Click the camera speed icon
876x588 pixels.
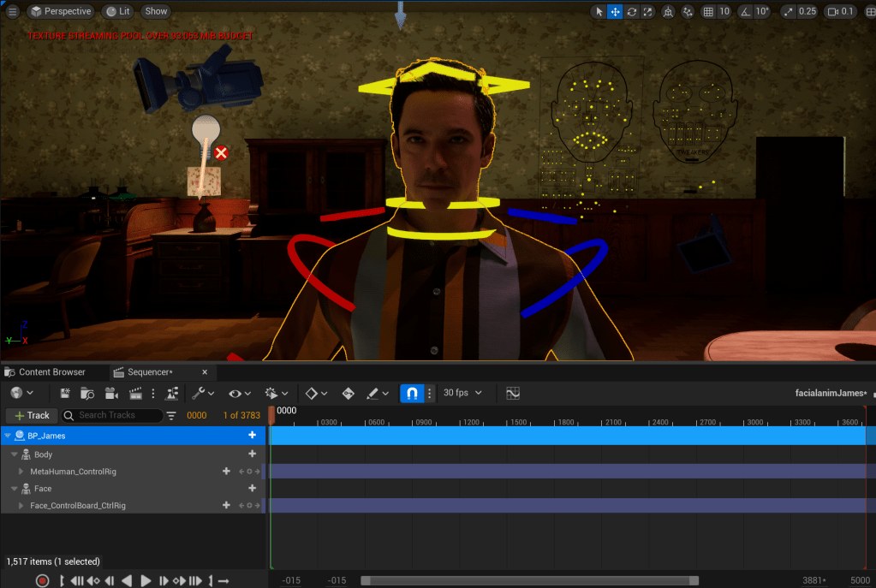coord(832,12)
